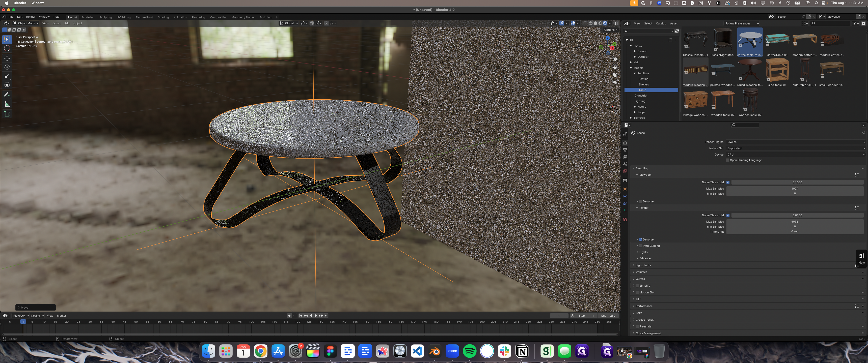Open the Follow Preferences import dropdown
Viewport: 868px width, 363px height.
tap(742, 24)
